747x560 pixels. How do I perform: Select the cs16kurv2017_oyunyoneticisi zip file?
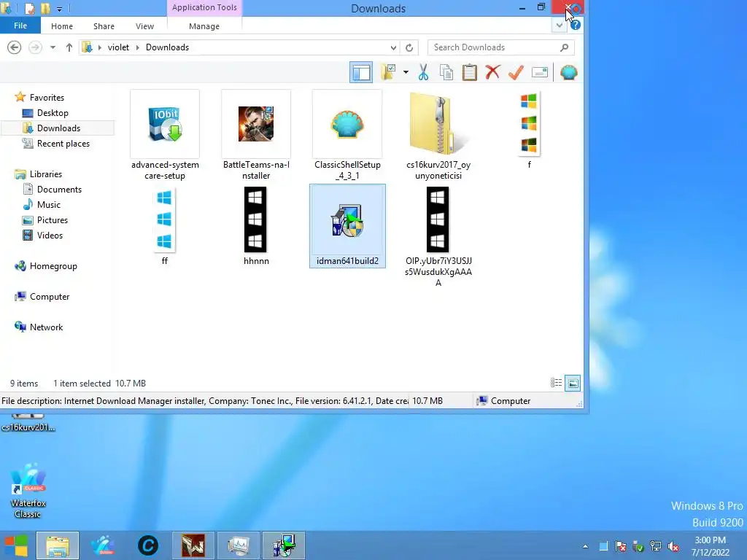tap(438, 135)
